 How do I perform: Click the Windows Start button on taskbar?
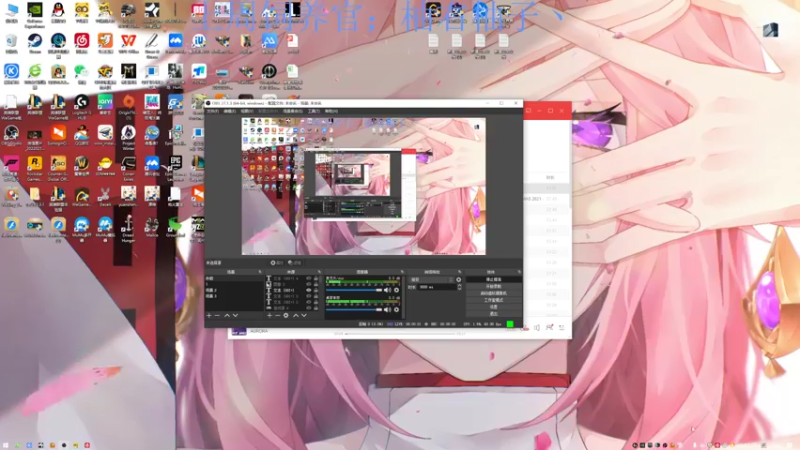6,445
